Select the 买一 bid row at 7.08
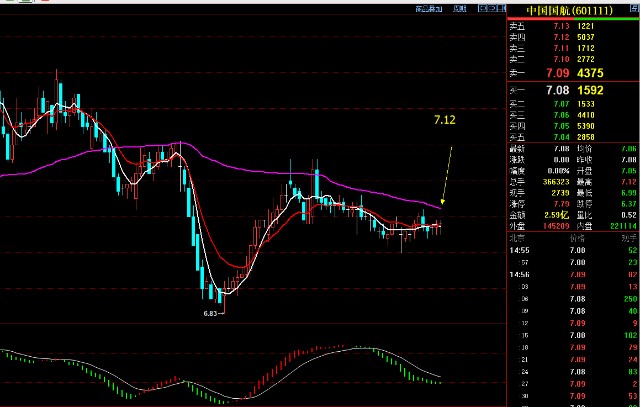 [x=572, y=91]
